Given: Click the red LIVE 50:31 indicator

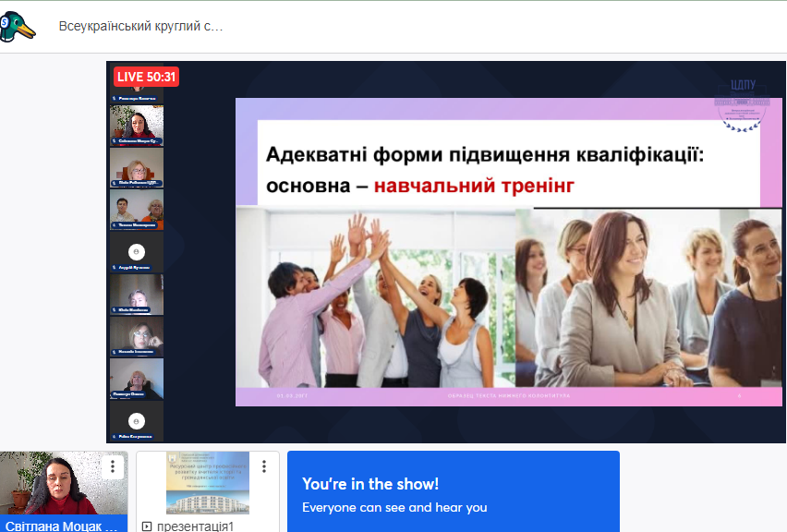Looking at the screenshot, I should pyautogui.click(x=146, y=77).
